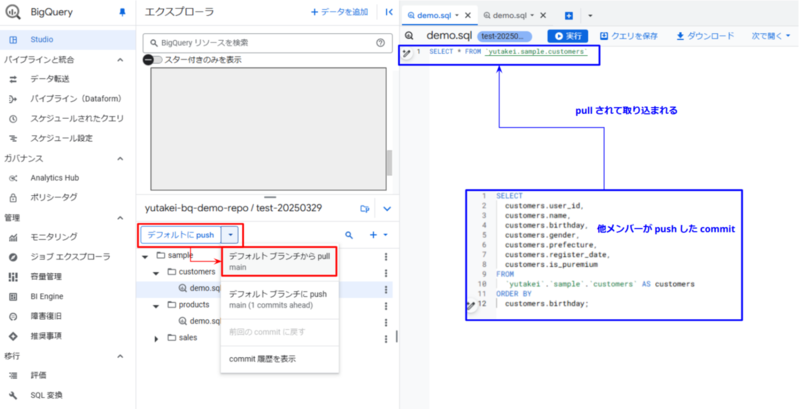Open the push button dropdown arrow
This screenshot has width=800, height=409.
pyautogui.click(x=231, y=235)
